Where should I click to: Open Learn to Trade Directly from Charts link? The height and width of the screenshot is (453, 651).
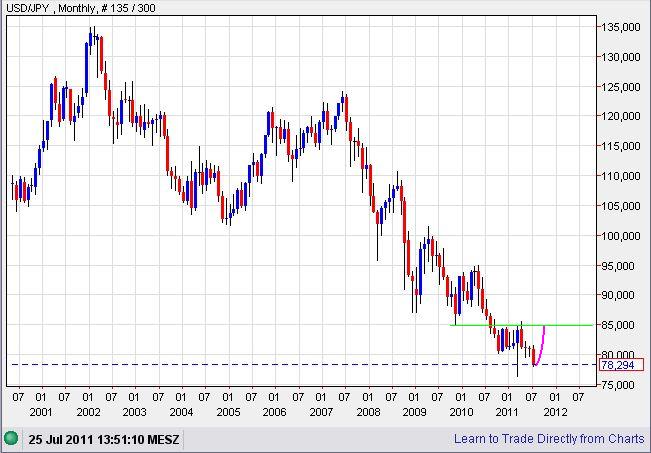549,439
